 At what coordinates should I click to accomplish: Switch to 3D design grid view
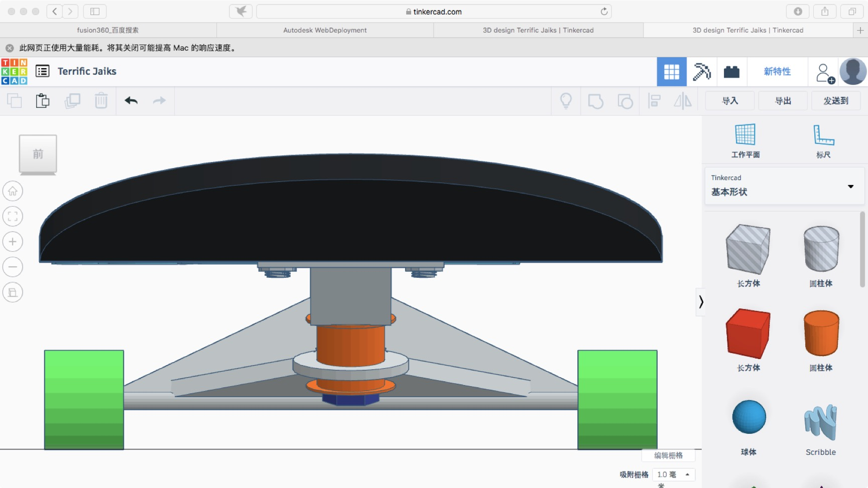point(672,72)
